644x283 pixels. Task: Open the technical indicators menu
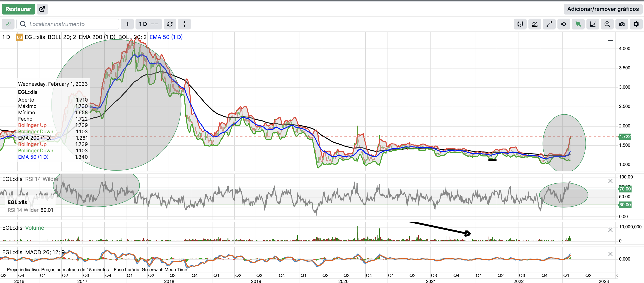click(535, 24)
